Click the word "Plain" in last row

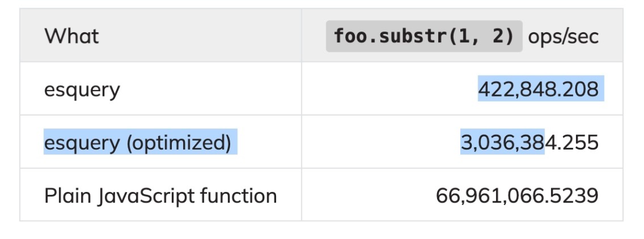point(63,195)
